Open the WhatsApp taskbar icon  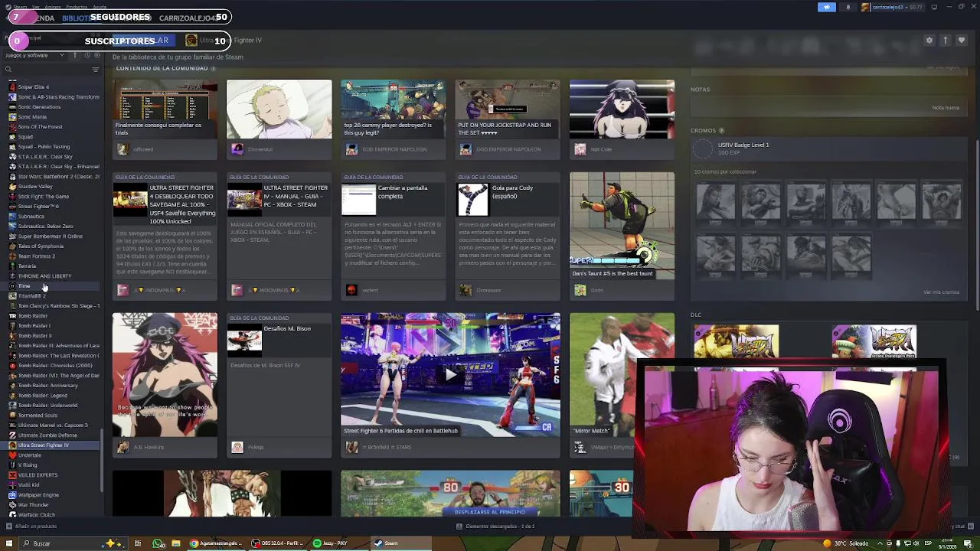coord(158,543)
